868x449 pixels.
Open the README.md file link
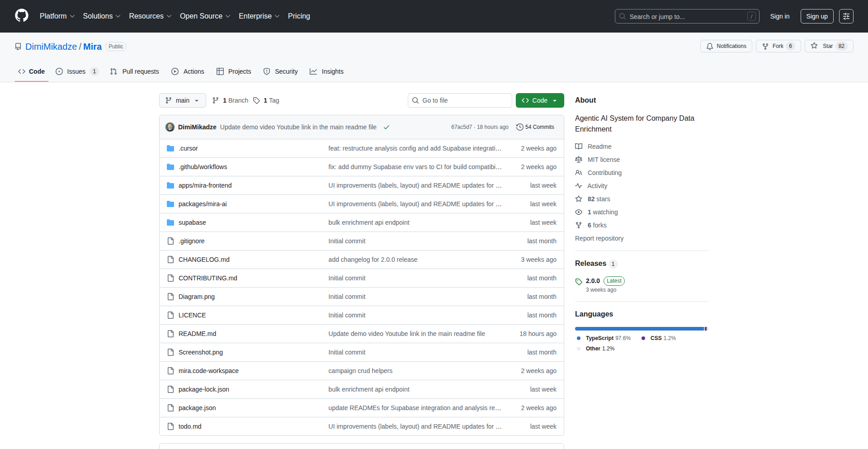pyautogui.click(x=197, y=334)
